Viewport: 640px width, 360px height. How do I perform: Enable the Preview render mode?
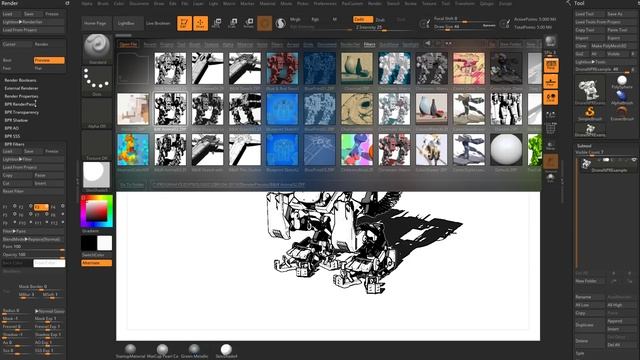[x=49, y=60]
